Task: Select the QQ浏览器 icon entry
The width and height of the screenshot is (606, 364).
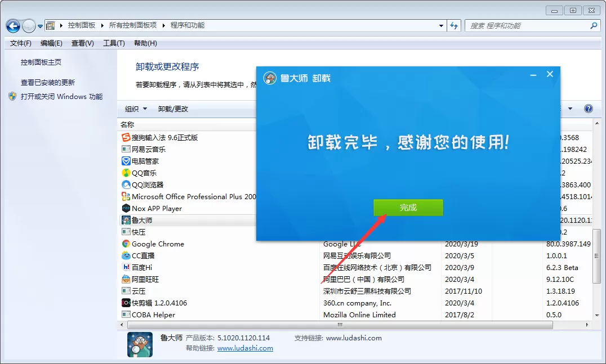Action: (126, 185)
